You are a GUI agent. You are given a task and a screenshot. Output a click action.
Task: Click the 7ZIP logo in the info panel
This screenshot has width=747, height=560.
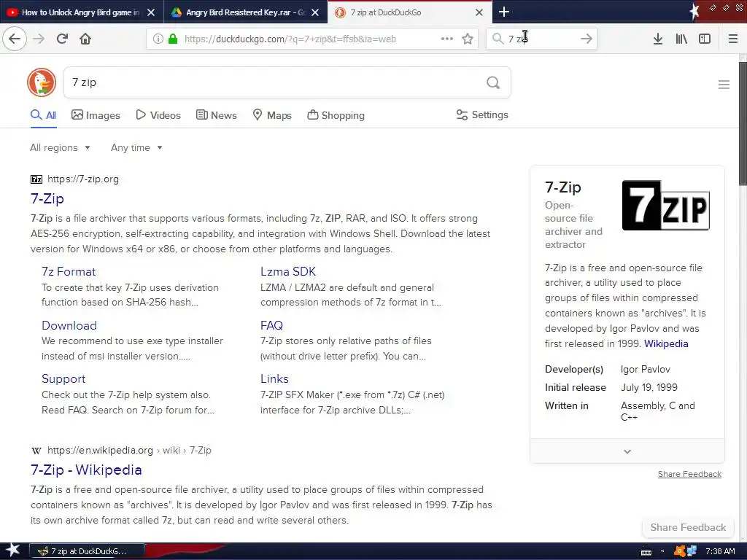point(665,205)
